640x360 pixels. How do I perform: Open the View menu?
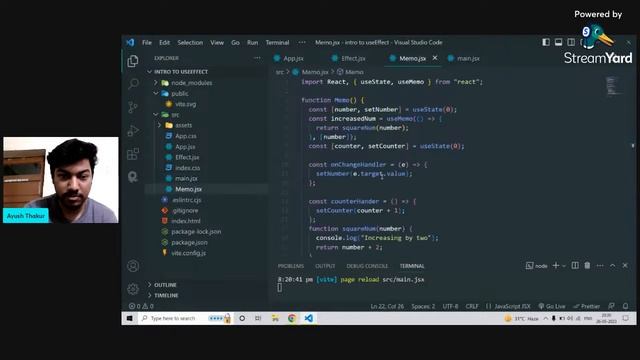point(217,42)
